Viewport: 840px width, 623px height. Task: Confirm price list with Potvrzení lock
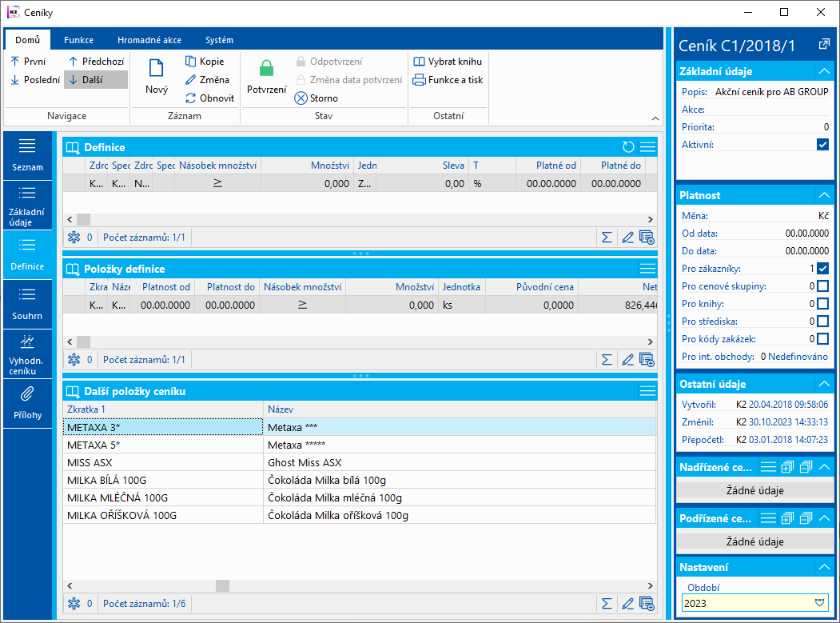coord(266,78)
